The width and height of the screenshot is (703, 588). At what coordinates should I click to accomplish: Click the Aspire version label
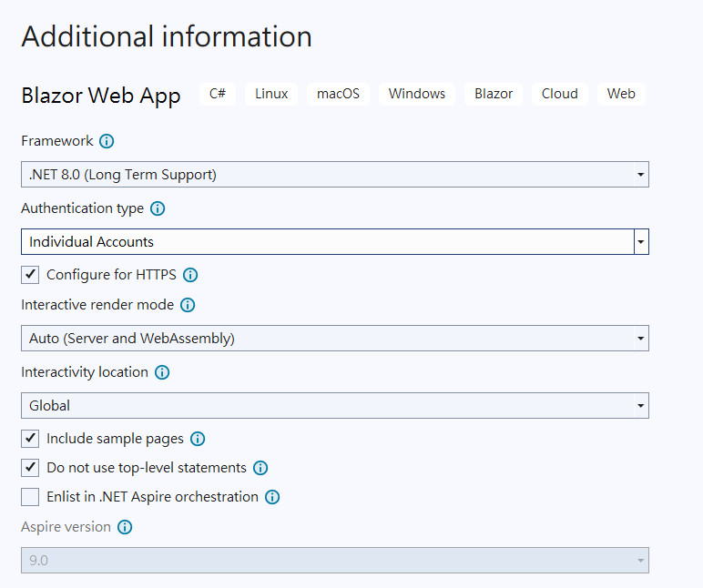tap(66, 527)
